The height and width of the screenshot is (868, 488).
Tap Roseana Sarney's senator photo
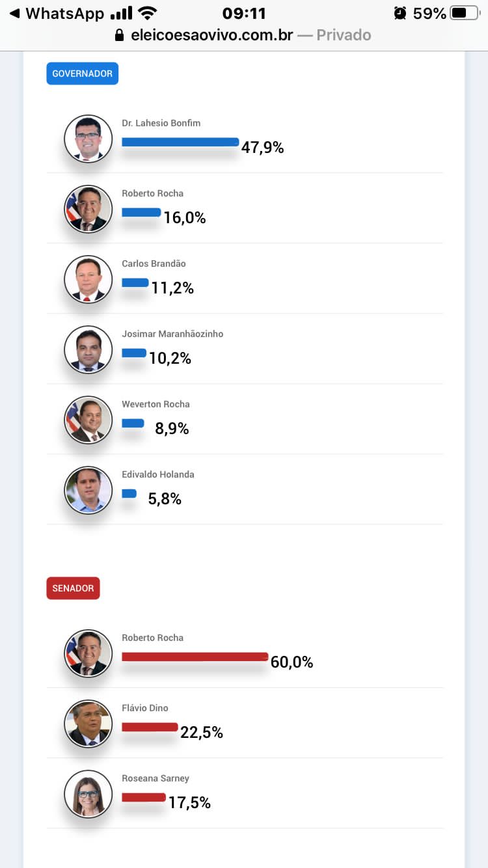(x=88, y=794)
